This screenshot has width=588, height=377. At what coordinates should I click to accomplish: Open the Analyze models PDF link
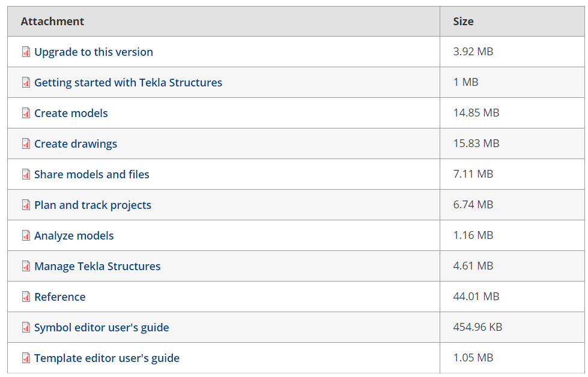pos(74,236)
